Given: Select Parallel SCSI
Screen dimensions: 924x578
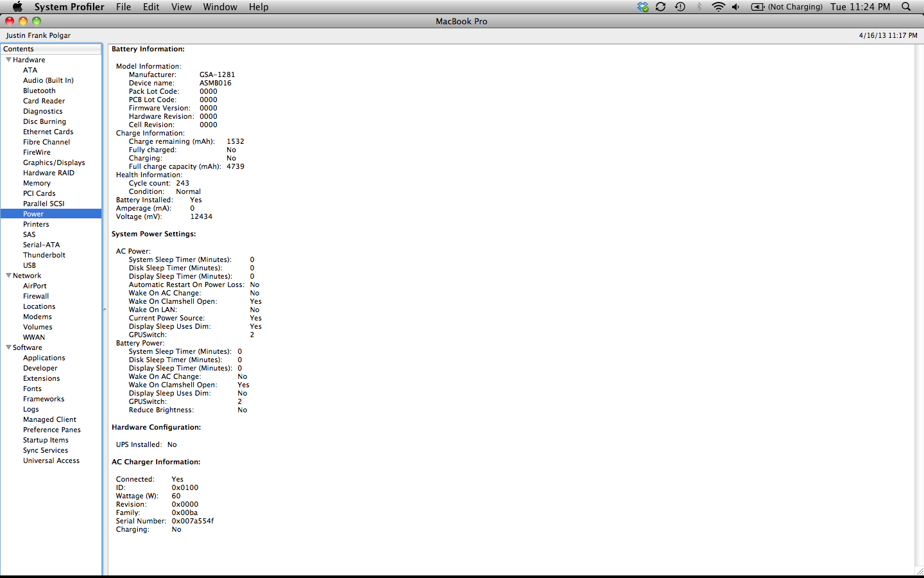Looking at the screenshot, I should [x=44, y=204].
